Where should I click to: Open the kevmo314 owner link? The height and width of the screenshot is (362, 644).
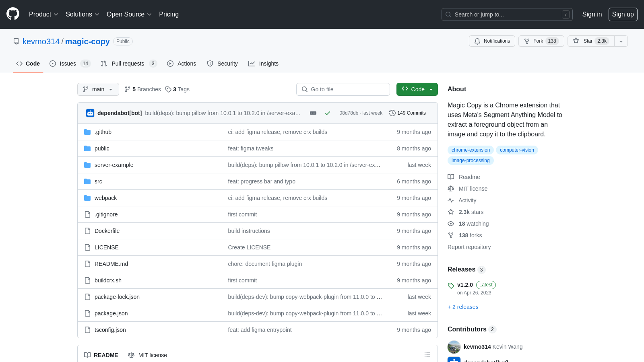coord(41,41)
